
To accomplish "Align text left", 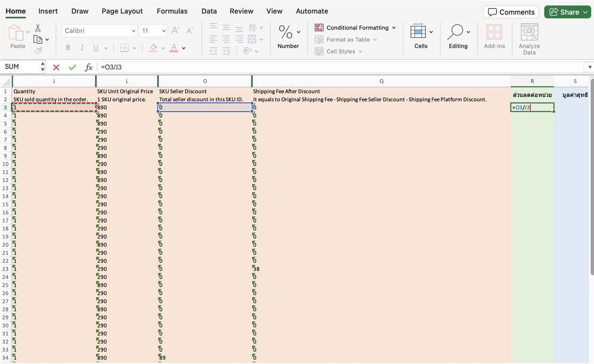I will [x=213, y=39].
